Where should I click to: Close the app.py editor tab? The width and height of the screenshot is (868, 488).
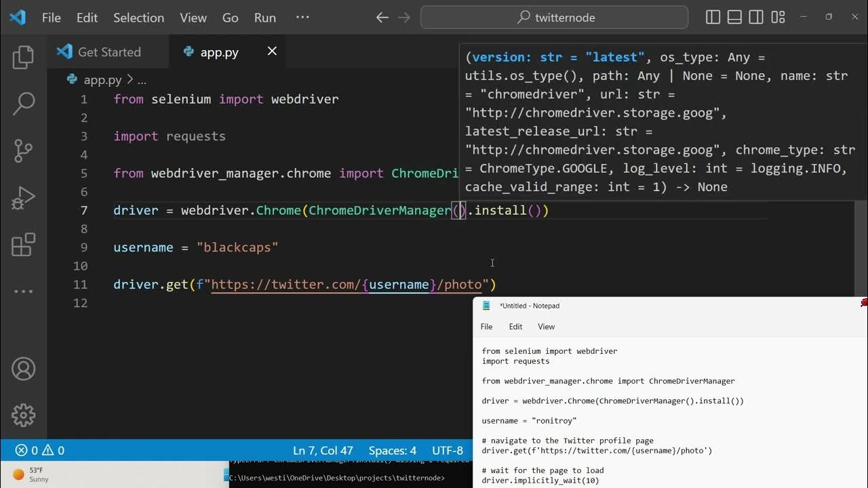(x=272, y=52)
